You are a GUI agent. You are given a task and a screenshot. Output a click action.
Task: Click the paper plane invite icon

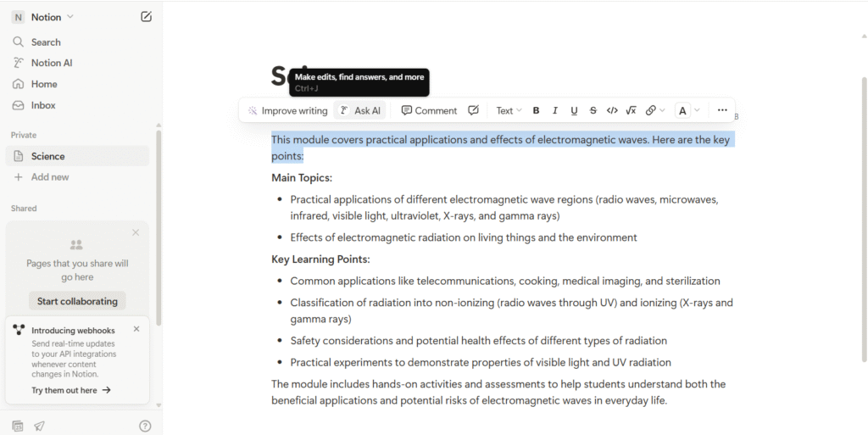pyautogui.click(x=39, y=427)
